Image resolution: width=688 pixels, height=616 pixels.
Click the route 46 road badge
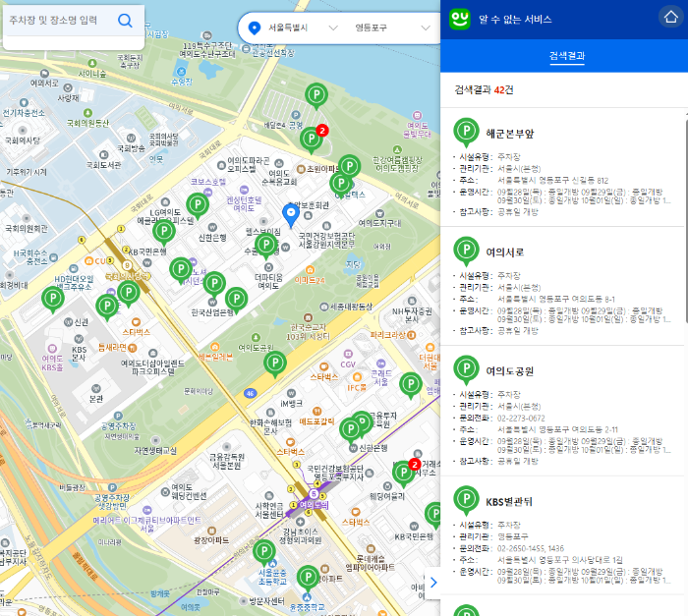(250, 393)
